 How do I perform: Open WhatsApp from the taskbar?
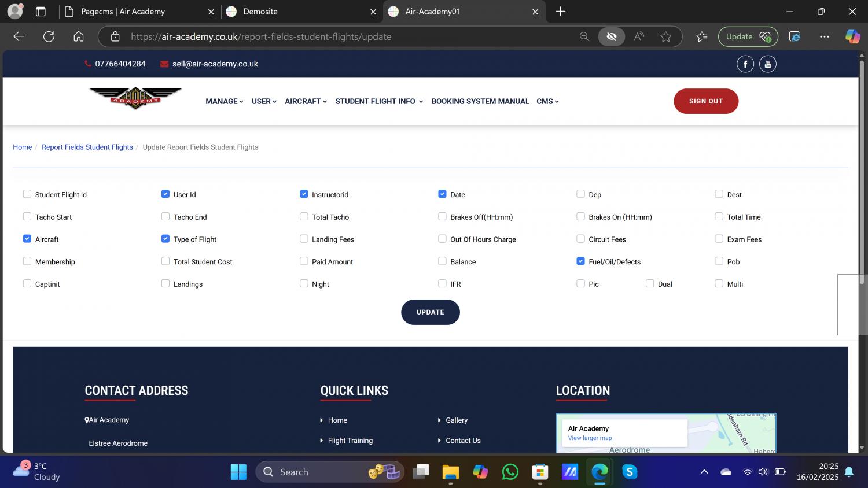pyautogui.click(x=510, y=472)
